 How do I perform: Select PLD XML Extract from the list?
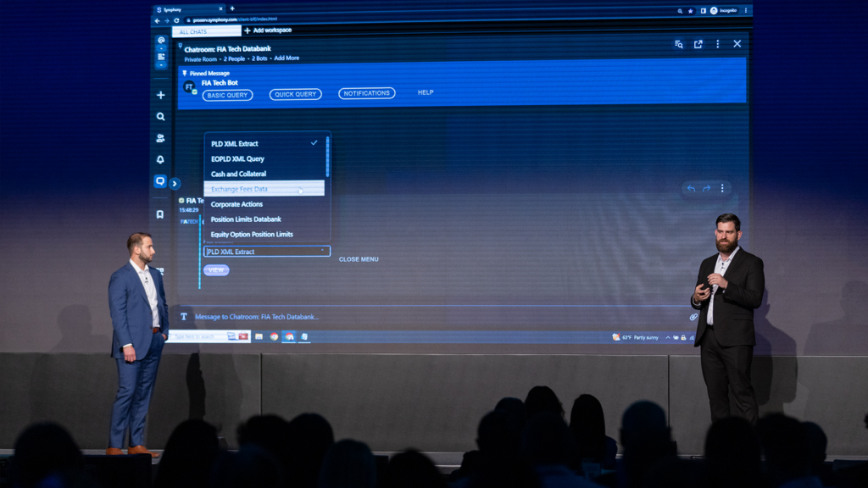(264, 143)
